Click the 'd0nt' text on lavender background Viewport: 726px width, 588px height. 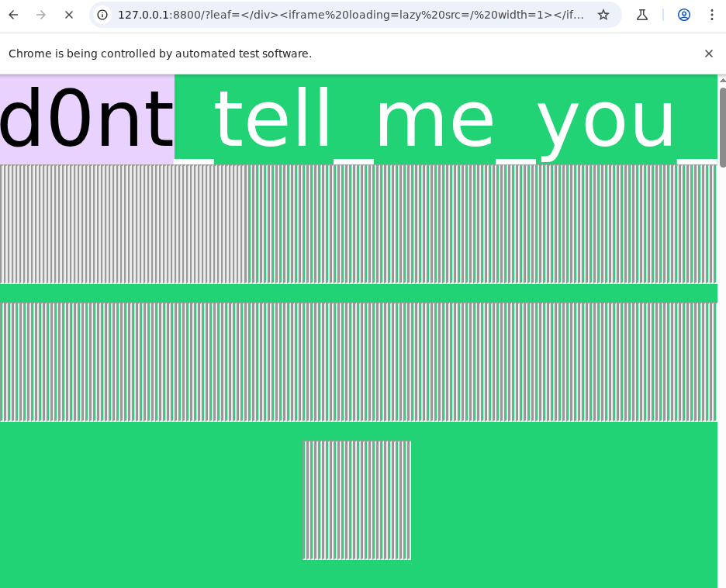[87, 119]
